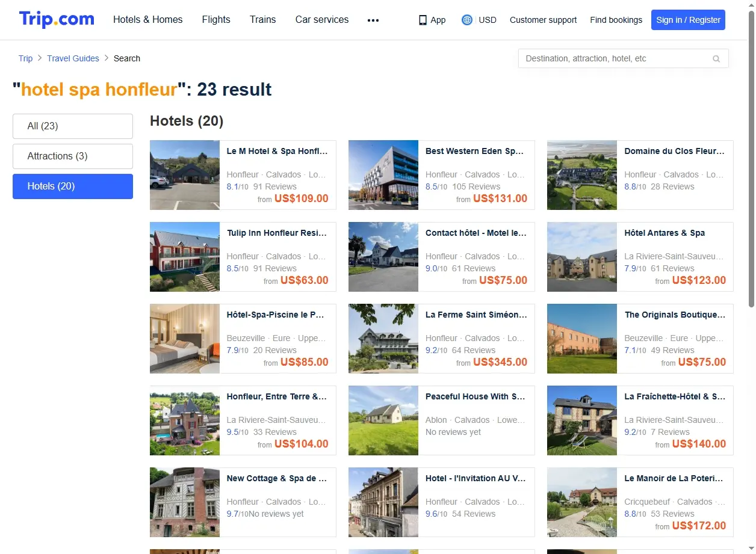Open the Flights menu
This screenshot has width=756, height=554.
(x=216, y=20)
